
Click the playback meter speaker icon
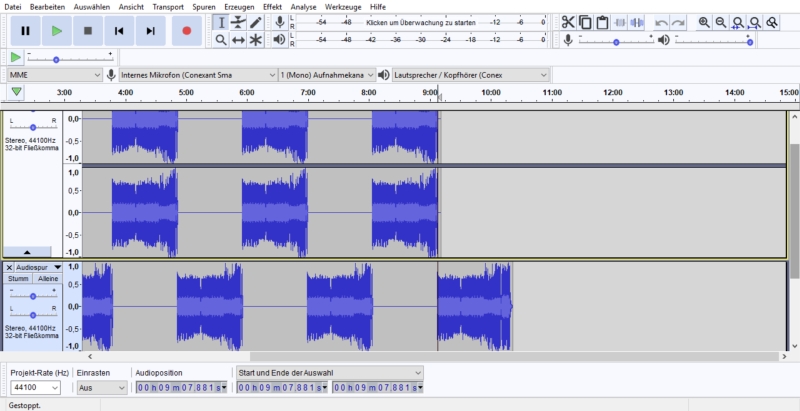tap(280, 40)
